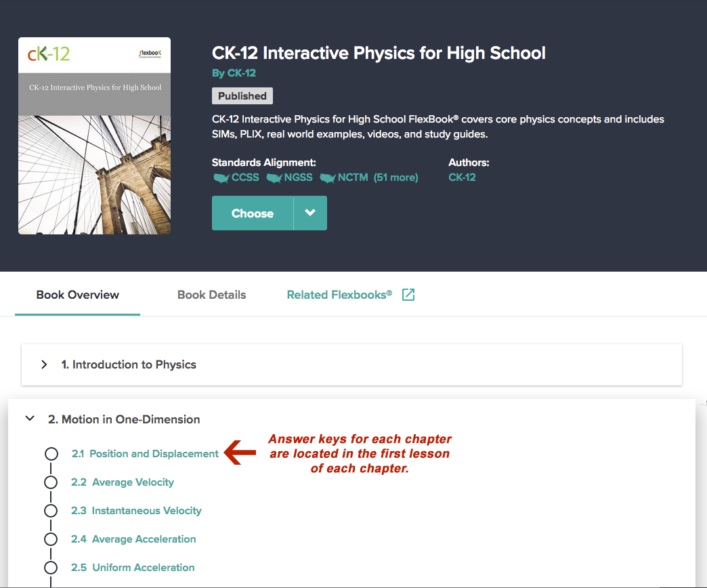Click the Choose button
Image resolution: width=707 pixels, height=588 pixels.
coord(253,213)
